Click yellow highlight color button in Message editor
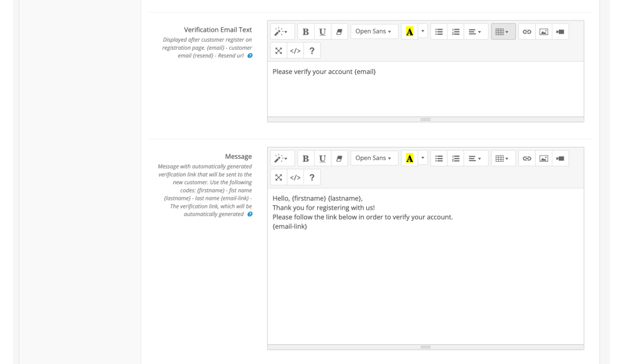Viewport: 623px width, 364px height. pos(409,159)
